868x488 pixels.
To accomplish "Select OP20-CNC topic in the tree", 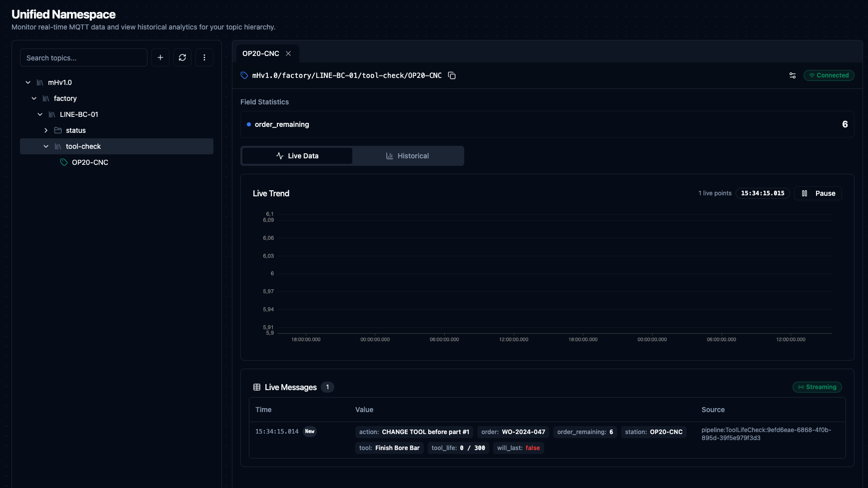I will 90,162.
